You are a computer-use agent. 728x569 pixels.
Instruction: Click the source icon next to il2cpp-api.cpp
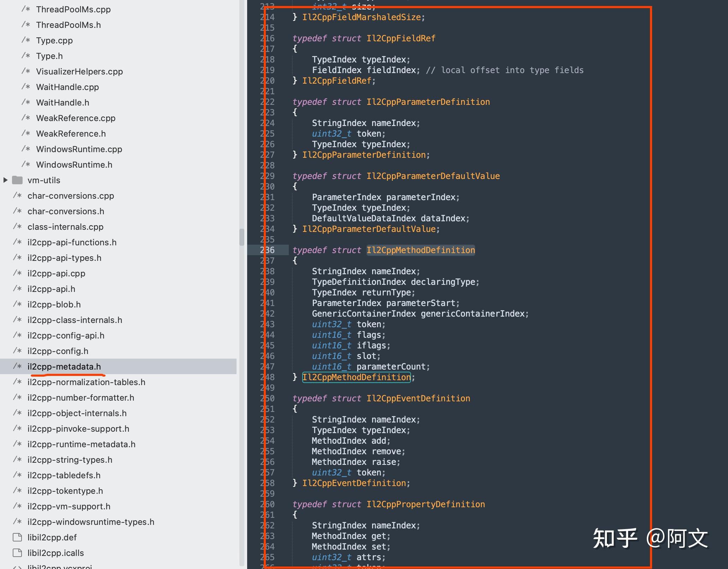[16, 274]
